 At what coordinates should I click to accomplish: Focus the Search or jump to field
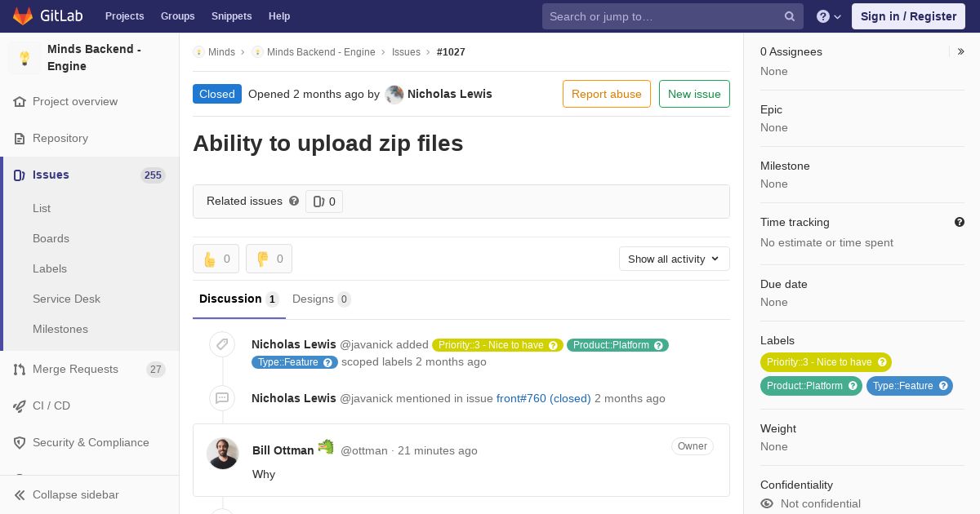[x=673, y=16]
